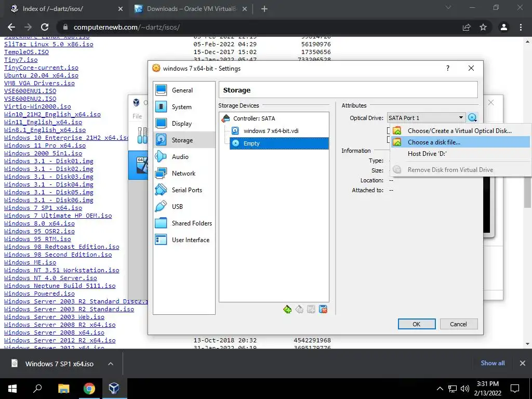Click the VirtualBox taskbar icon
The width and height of the screenshot is (532, 399).
[114, 389]
